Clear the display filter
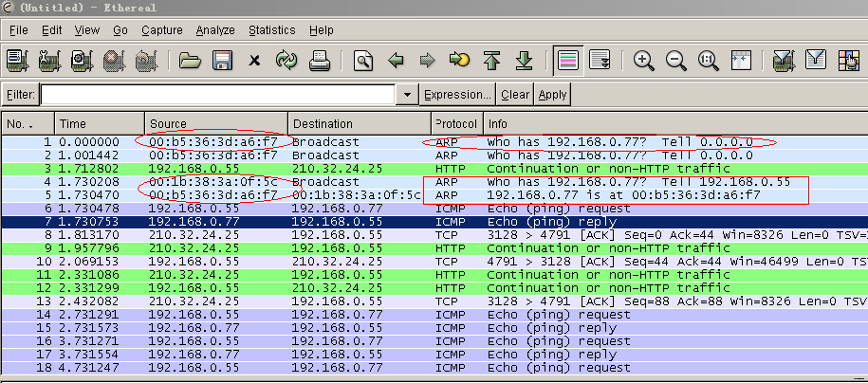Viewport: 868px width, 383px height. click(515, 95)
